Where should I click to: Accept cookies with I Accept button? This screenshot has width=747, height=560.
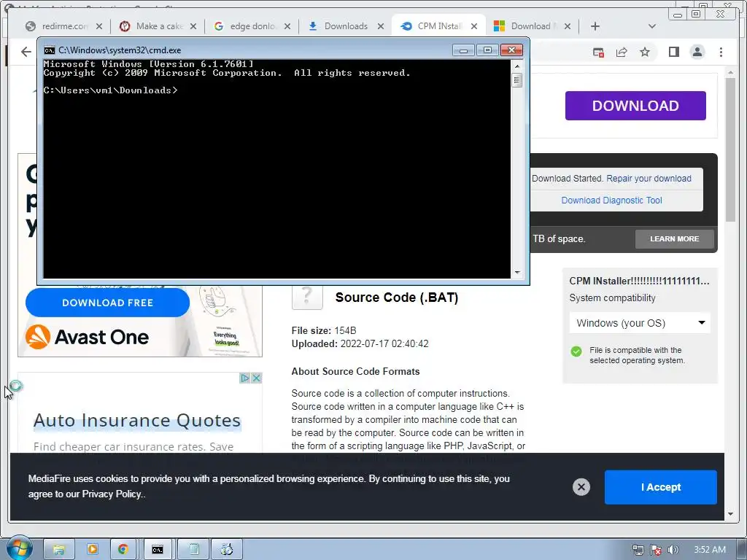[x=660, y=487]
